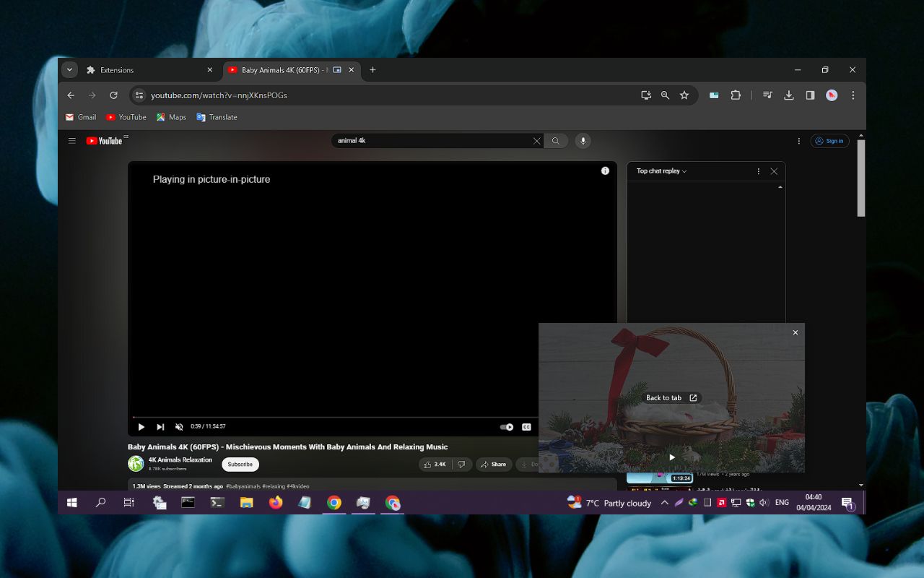The height and width of the screenshot is (578, 924).
Task: Subscribe to 4K Animals Relaxation
Action: (240, 464)
